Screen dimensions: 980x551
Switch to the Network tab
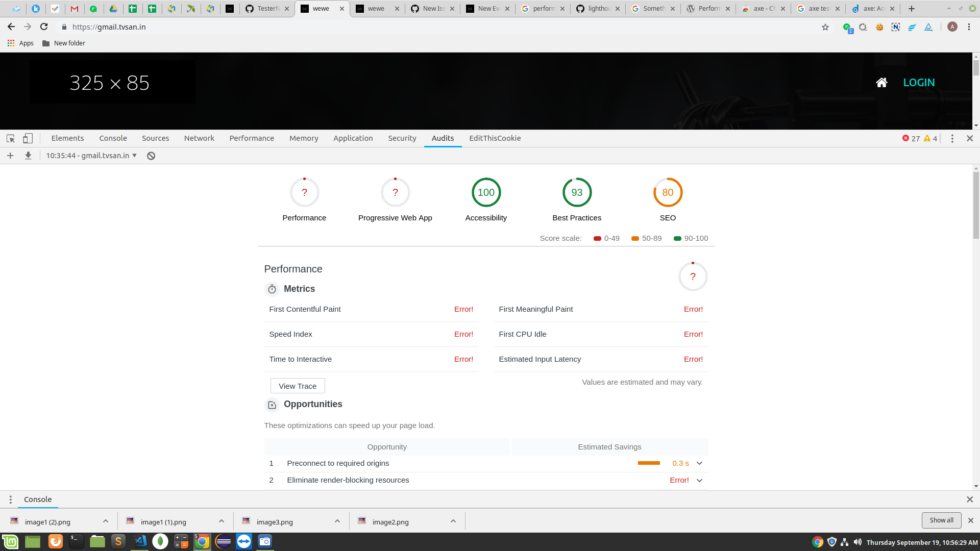point(199,138)
